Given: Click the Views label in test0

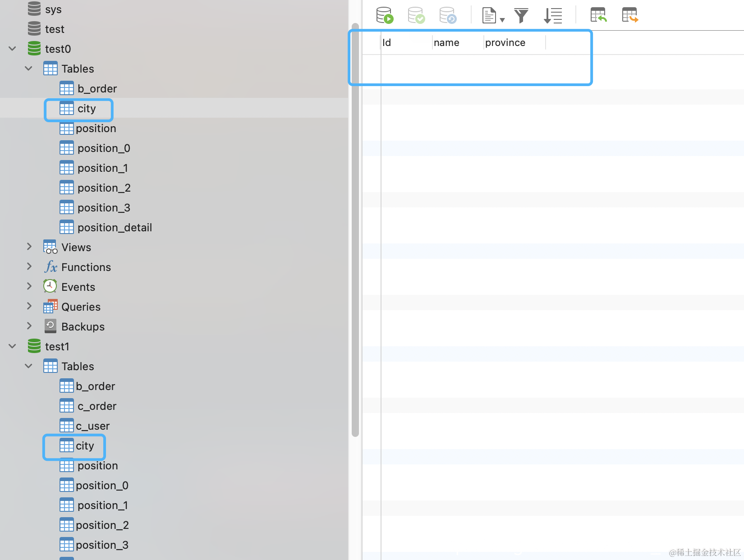Looking at the screenshot, I should tap(76, 247).
